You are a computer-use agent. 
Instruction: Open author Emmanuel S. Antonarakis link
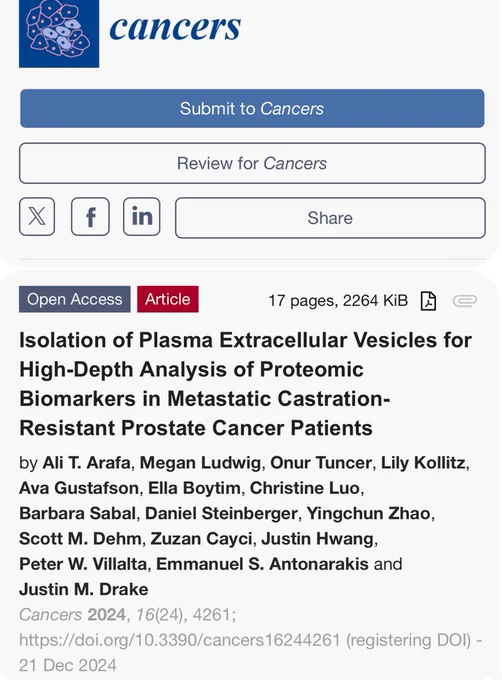[x=262, y=564]
